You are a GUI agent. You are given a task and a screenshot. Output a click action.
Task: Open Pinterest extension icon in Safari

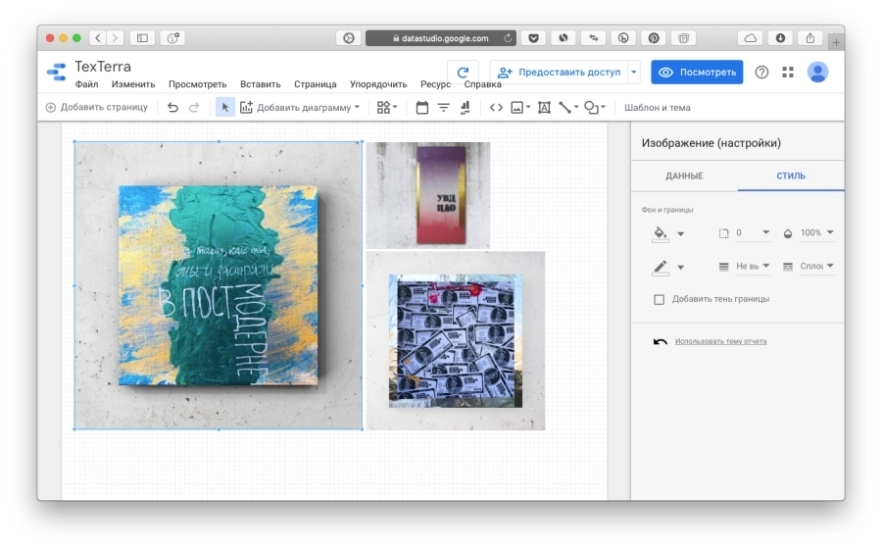tap(654, 38)
